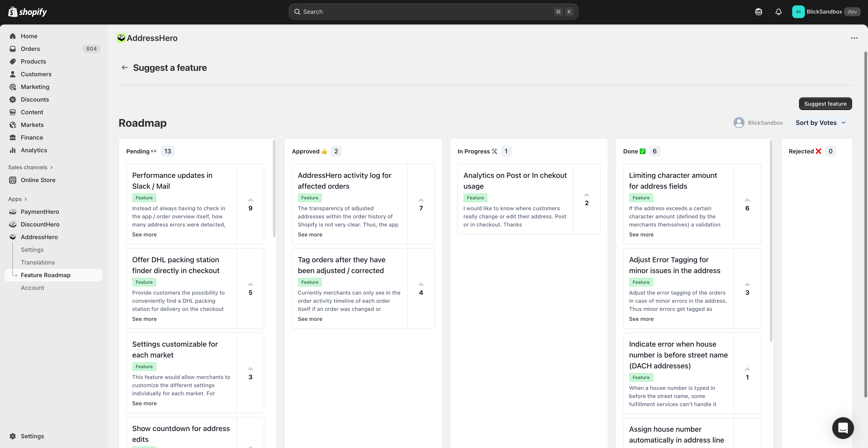
Task: Expand the Apps section
Action: click(x=17, y=199)
